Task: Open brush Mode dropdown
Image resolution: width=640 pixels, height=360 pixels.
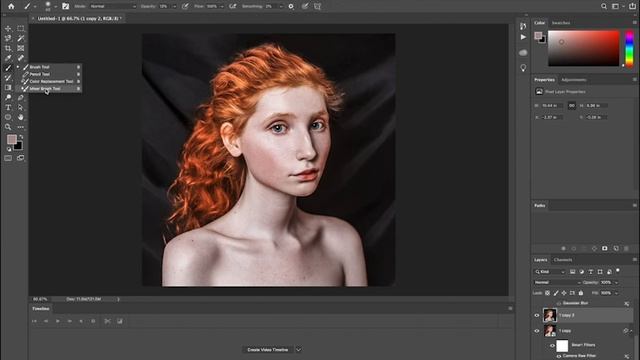Action: [x=113, y=7]
